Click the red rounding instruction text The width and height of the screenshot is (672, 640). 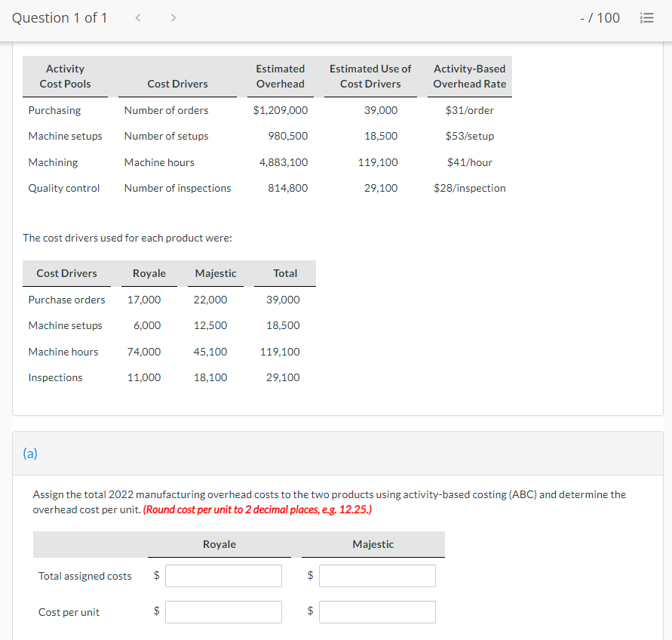click(257, 509)
